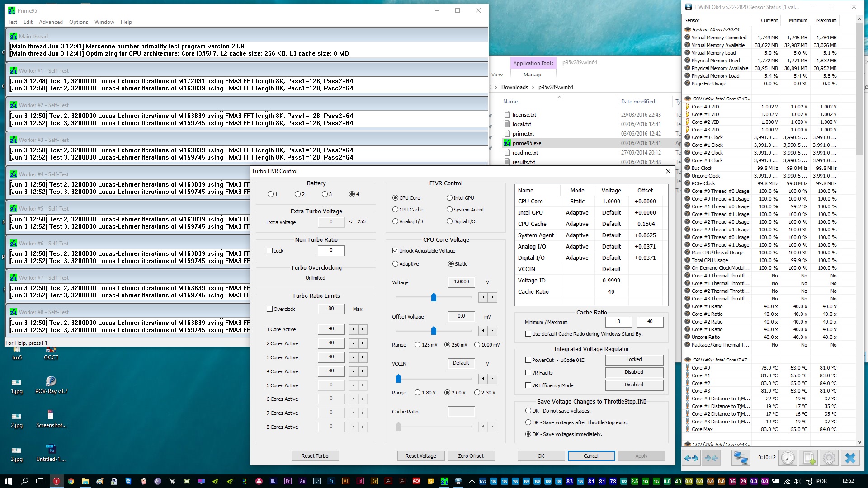Open Screenshot file on desktop
Viewport: 868px width, 488px height.
[51, 418]
